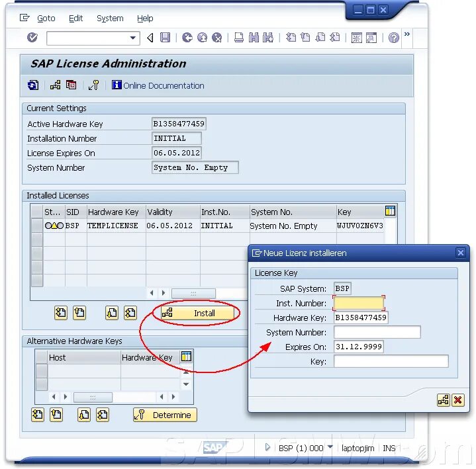Click the System Number field in the dialog

click(x=377, y=332)
